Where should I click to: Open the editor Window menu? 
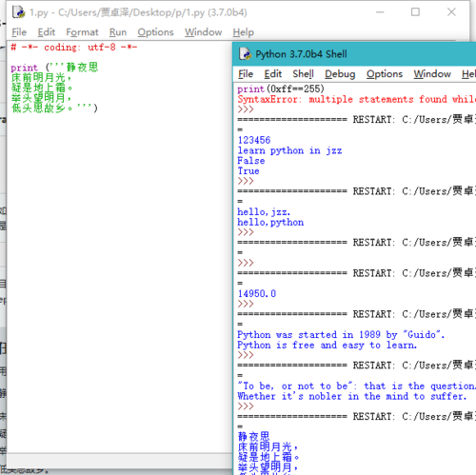204,32
